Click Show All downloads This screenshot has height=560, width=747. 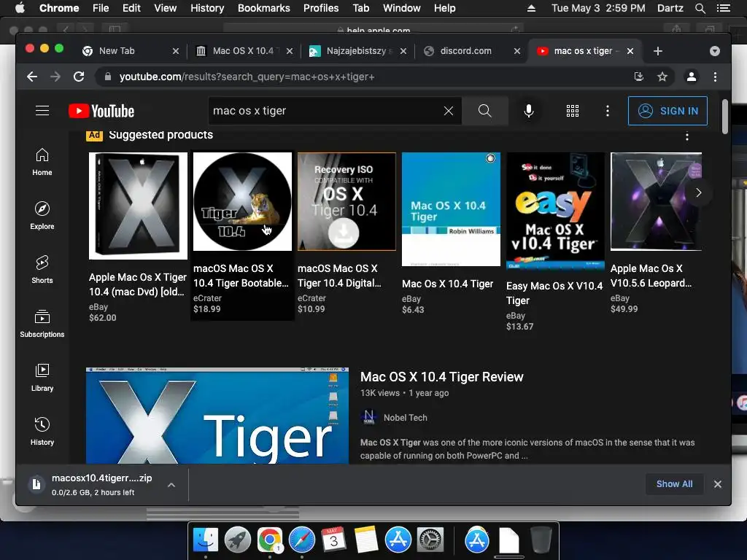point(674,484)
